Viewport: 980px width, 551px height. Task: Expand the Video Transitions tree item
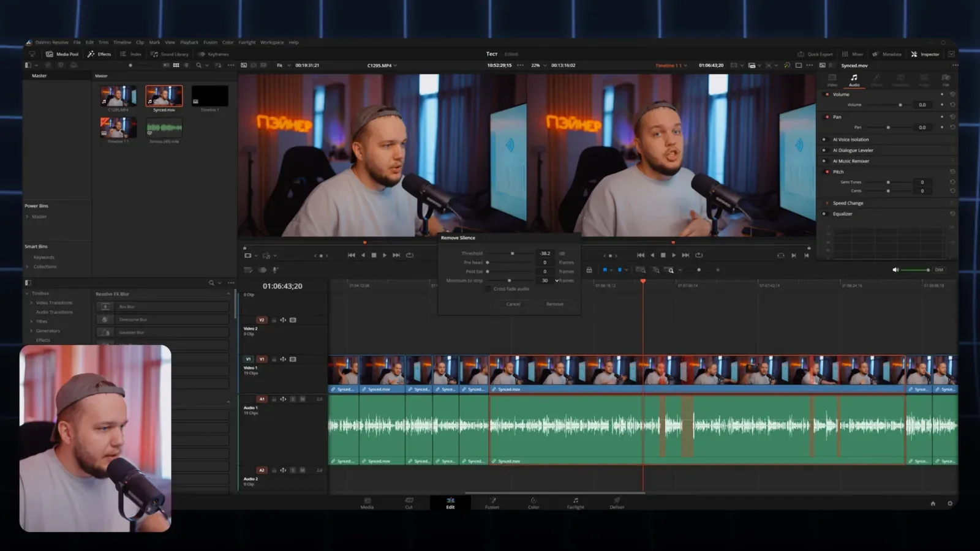point(32,302)
